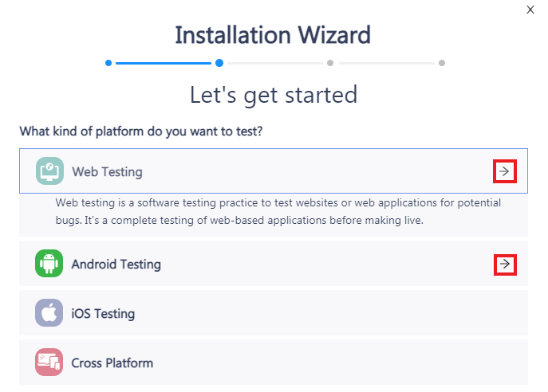Image resolution: width=548 pixels, height=392 pixels.
Task: Select the current second step dot
Action: [x=219, y=63]
